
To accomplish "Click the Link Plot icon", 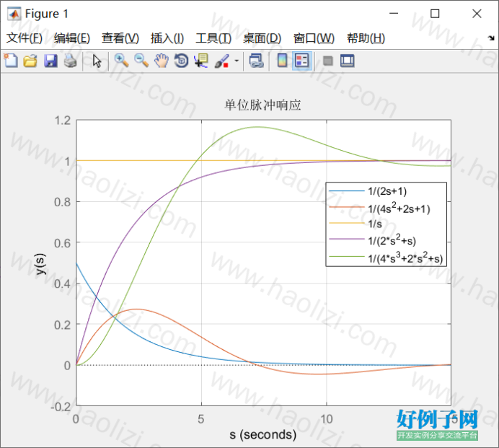I will tap(257, 61).
